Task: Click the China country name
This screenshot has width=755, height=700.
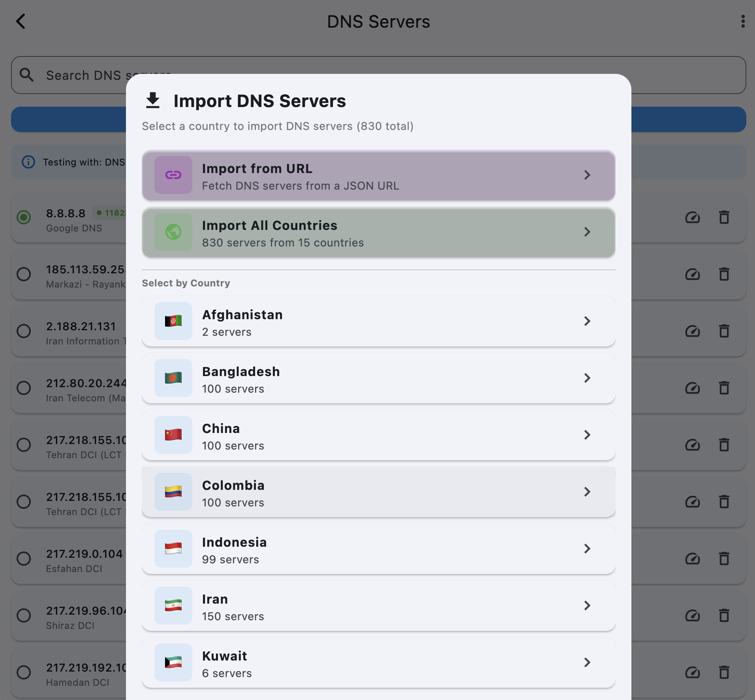Action: (221, 429)
